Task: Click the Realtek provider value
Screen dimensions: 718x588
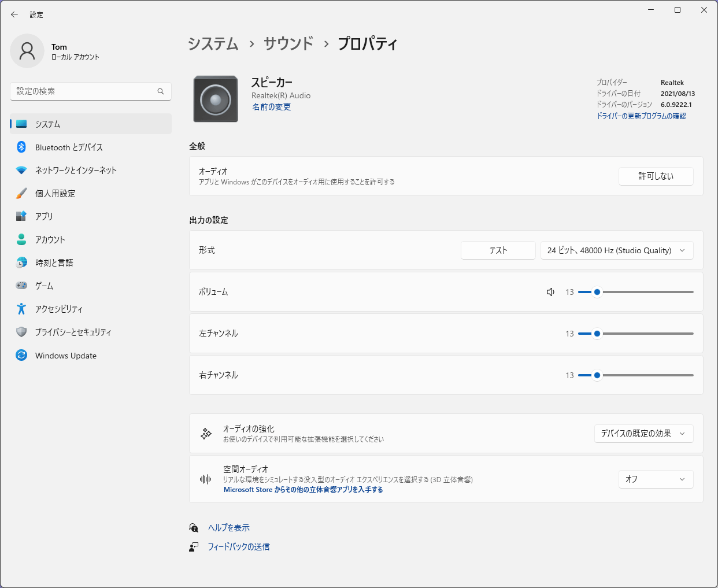Action: (x=672, y=83)
